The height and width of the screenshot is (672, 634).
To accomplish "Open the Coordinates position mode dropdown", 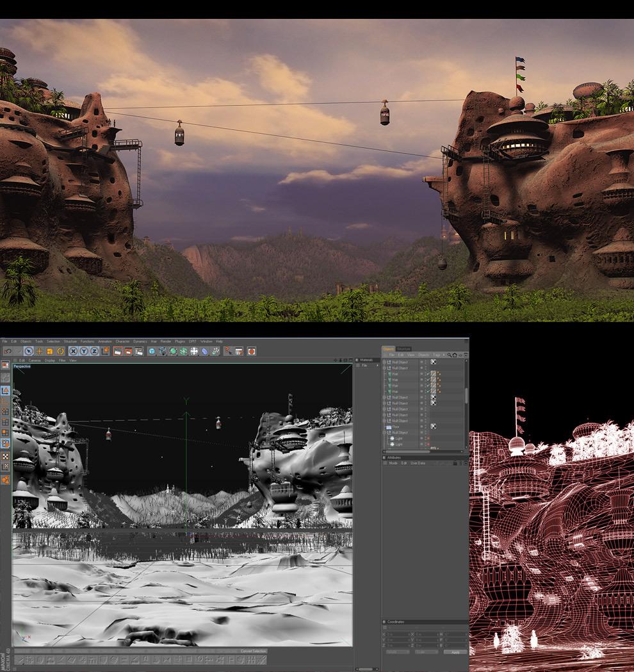I will click(398, 652).
